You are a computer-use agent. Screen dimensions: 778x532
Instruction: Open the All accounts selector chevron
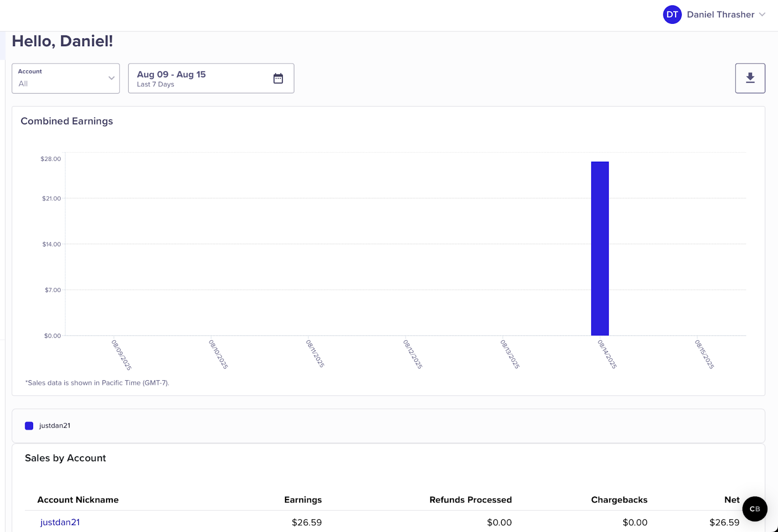point(111,78)
